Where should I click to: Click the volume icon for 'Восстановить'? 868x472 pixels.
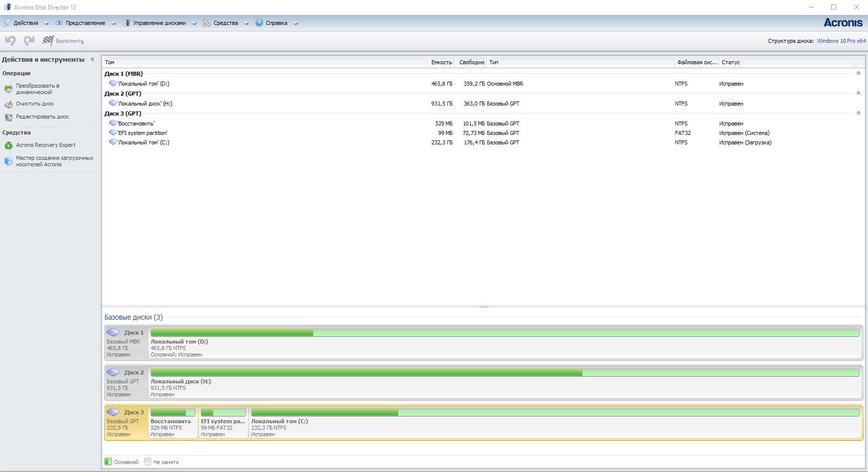tap(113, 123)
